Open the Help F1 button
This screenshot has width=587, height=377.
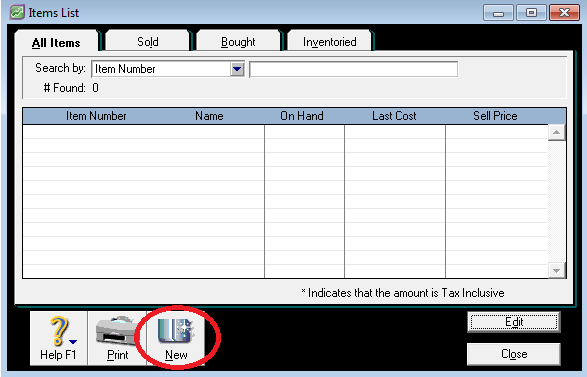[58, 338]
